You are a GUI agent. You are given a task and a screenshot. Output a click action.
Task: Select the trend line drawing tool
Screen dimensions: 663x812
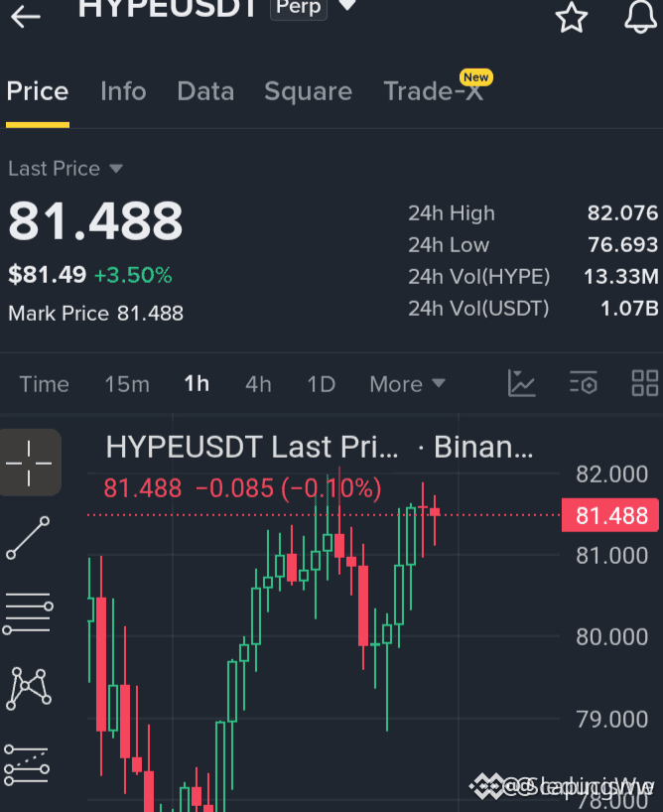pyautogui.click(x=28, y=538)
